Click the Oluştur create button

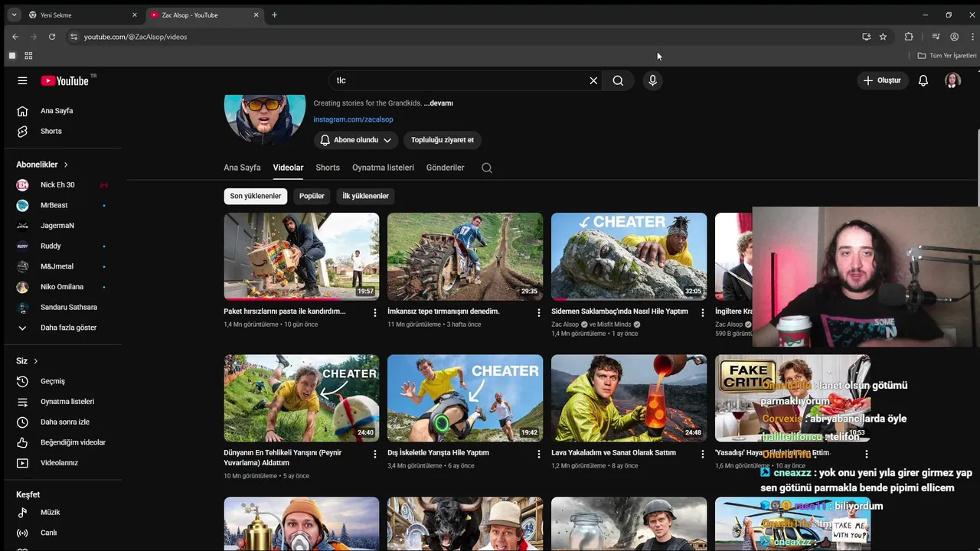click(x=882, y=80)
